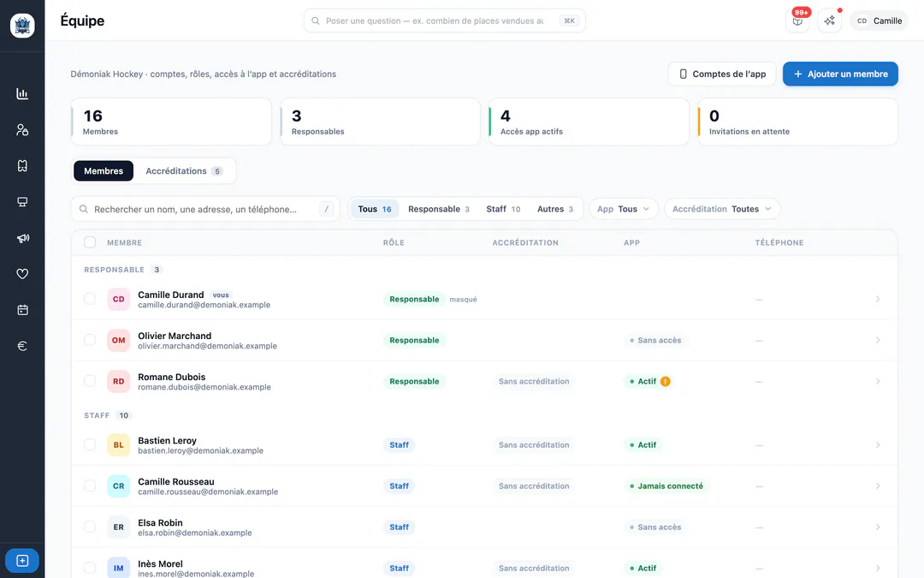Click the top question search bar
This screenshot has height=578, width=924.
pyautogui.click(x=444, y=21)
